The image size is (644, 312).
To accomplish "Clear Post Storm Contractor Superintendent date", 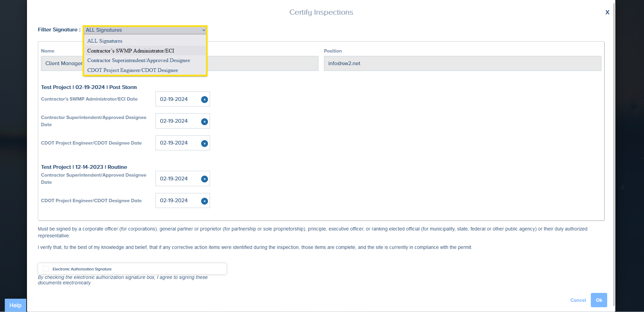I will pyautogui.click(x=205, y=122).
